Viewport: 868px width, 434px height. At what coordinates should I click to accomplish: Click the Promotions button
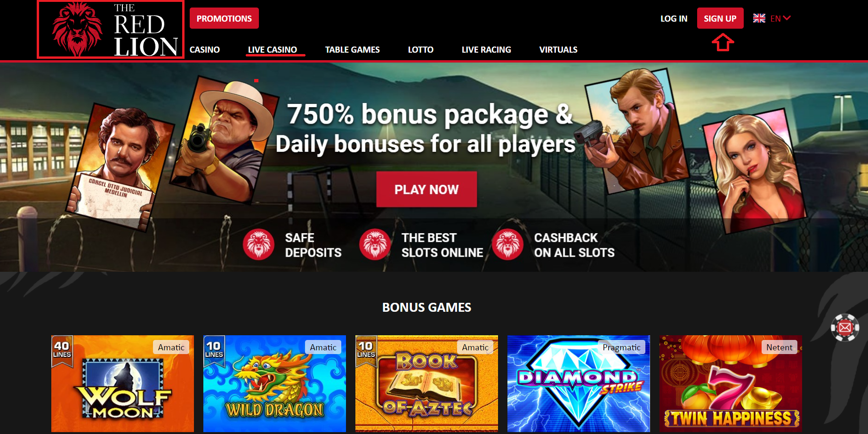[224, 18]
